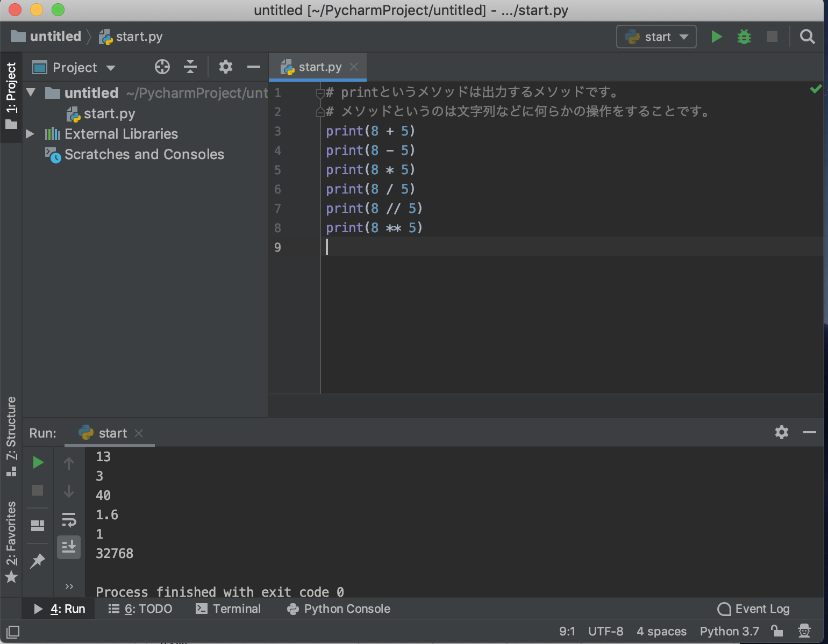The image size is (828, 644).
Task: Click the locate-in-project crosshair icon
Action: (162, 67)
